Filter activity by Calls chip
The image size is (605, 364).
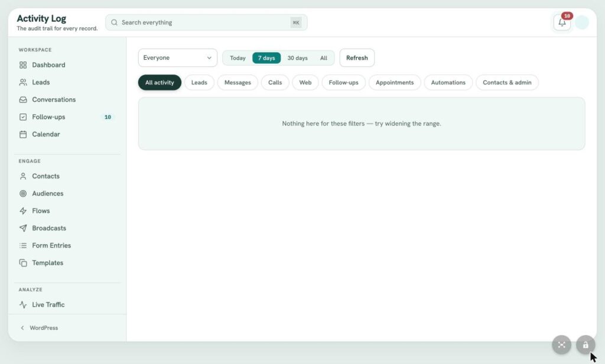[x=275, y=83]
